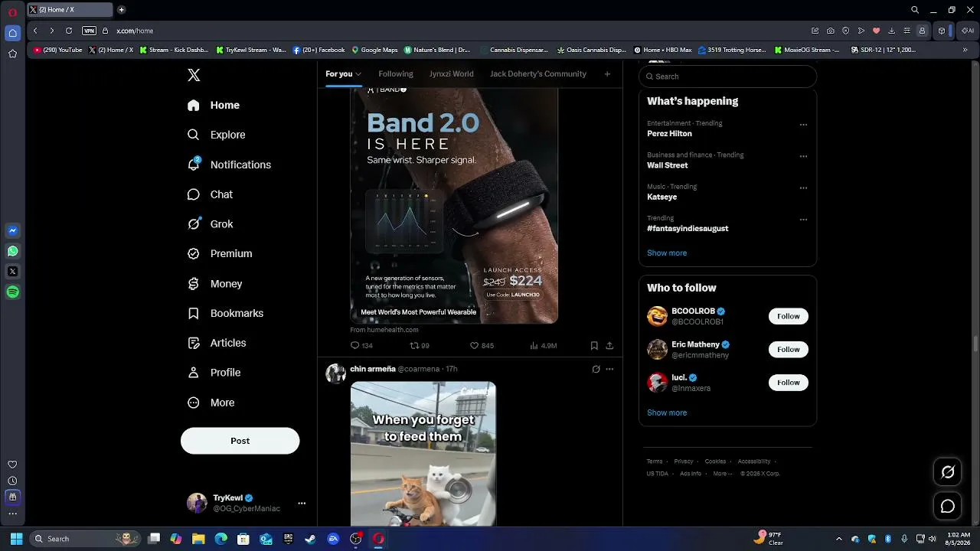Open Premium in the sidebar
The image size is (980, 551).
click(220, 254)
